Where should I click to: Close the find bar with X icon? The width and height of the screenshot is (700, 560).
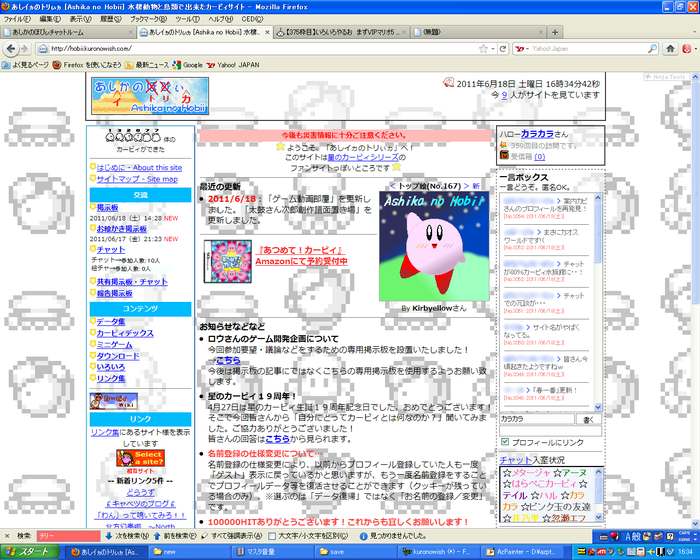coord(6,535)
